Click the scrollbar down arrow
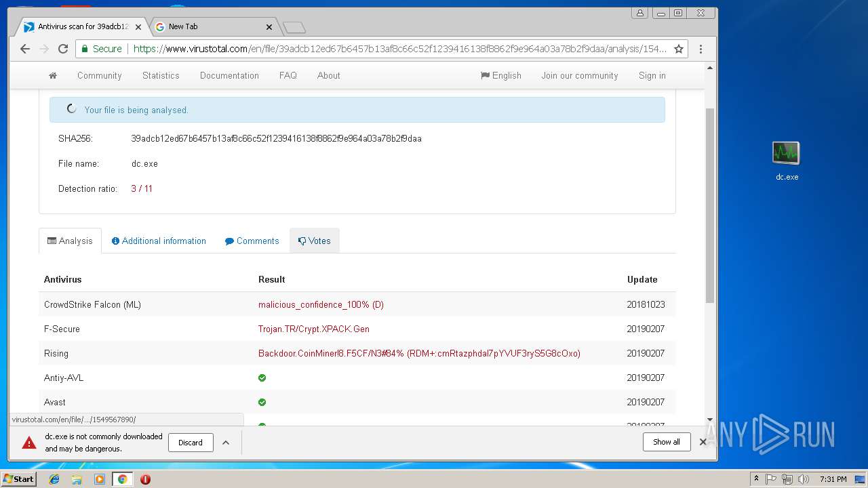 [x=710, y=420]
